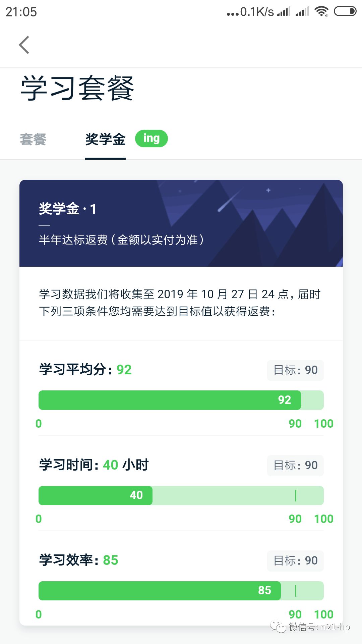
Task: Tap the target marker on 学习效率 bar
Action: (296, 591)
